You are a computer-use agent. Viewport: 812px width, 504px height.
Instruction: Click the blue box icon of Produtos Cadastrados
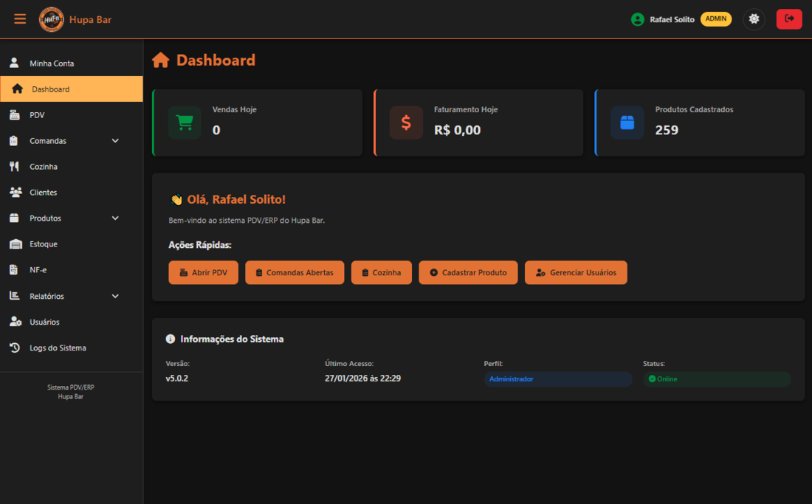627,122
